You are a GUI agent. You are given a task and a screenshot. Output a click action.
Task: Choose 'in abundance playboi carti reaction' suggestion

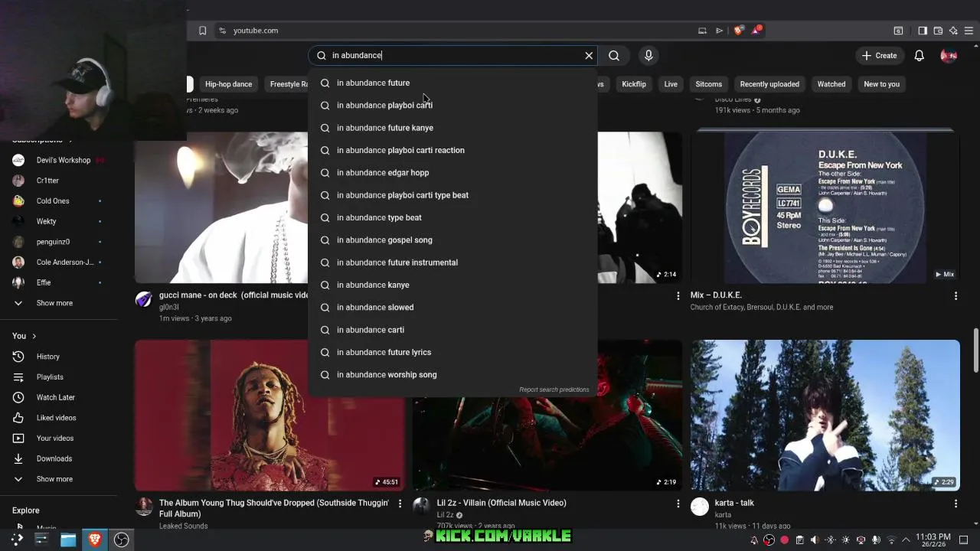(x=452, y=150)
